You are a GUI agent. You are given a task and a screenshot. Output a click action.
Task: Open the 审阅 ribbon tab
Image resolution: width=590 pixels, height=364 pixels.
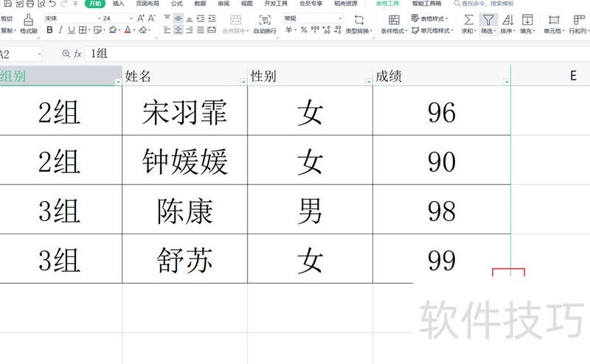coord(223,4)
